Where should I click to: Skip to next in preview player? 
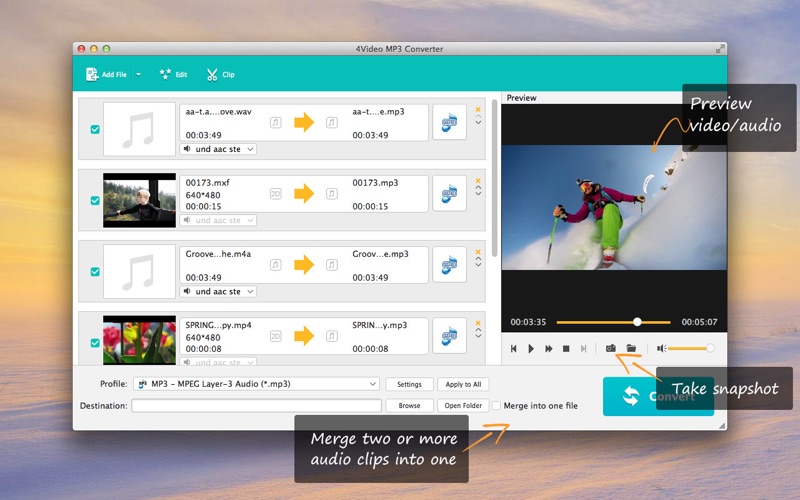click(583, 348)
